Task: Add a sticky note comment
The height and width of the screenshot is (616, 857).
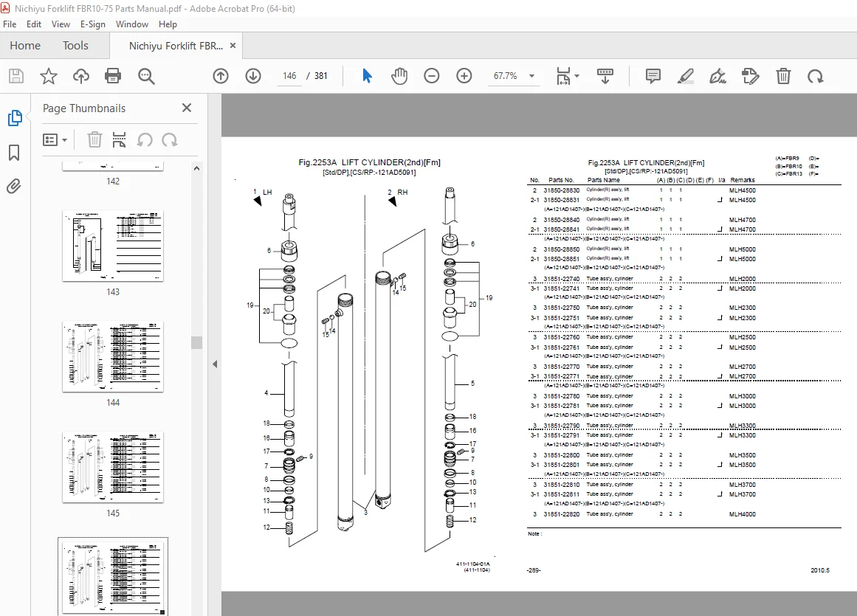Action: (653, 76)
